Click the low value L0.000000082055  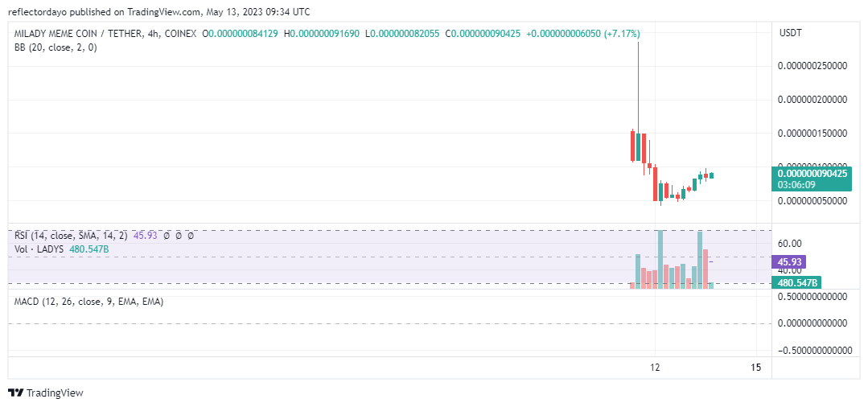coord(402,34)
